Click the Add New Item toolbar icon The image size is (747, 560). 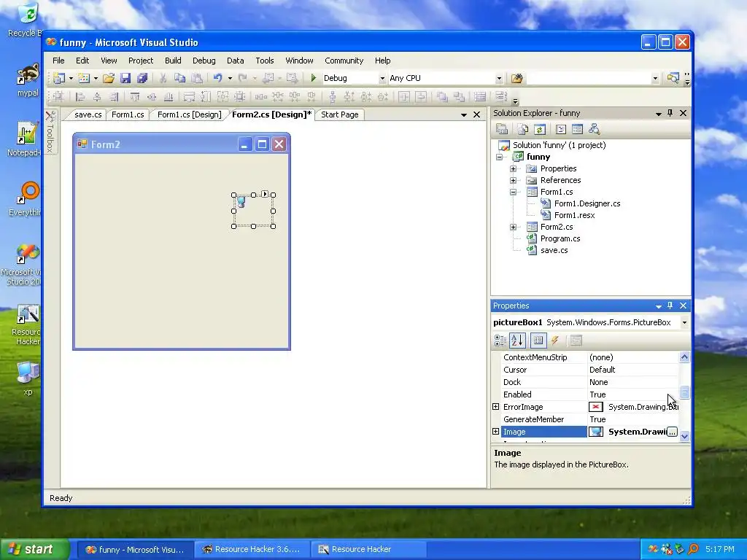[84, 78]
